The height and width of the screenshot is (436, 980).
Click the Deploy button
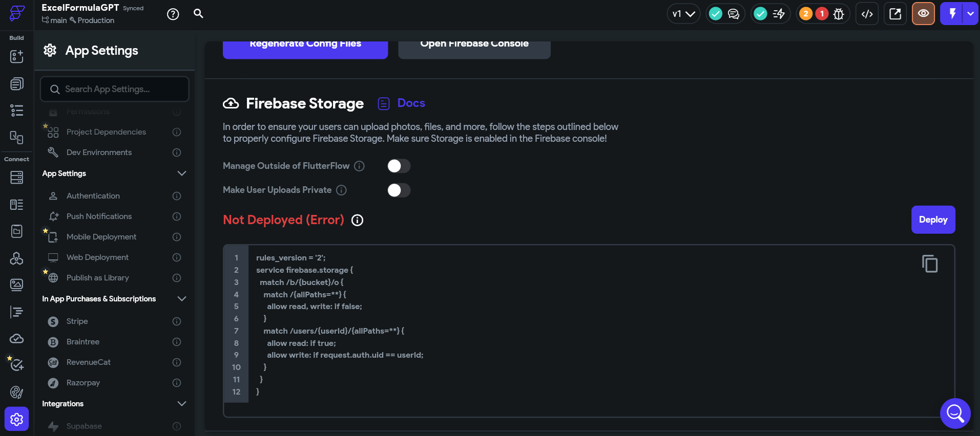tap(933, 220)
